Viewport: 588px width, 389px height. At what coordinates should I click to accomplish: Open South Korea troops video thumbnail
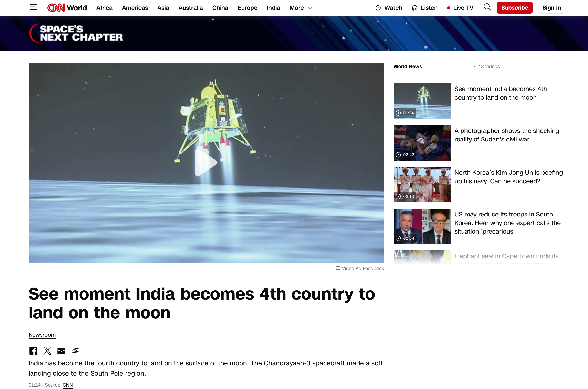(422, 226)
